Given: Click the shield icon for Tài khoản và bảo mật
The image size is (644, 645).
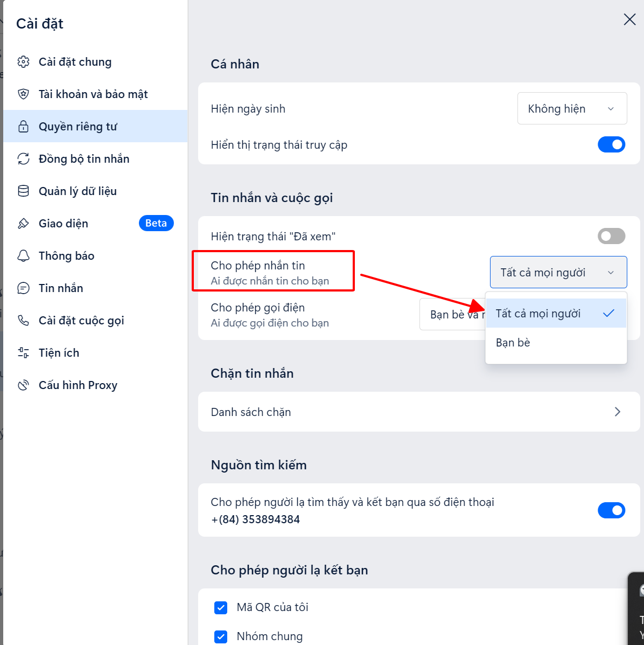Looking at the screenshot, I should point(24,94).
